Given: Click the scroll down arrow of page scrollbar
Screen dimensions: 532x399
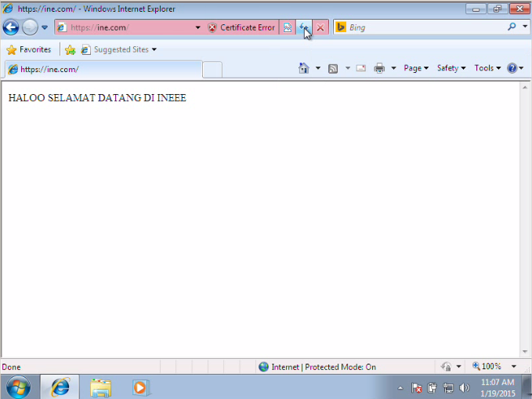Looking at the screenshot, I should tap(525, 352).
